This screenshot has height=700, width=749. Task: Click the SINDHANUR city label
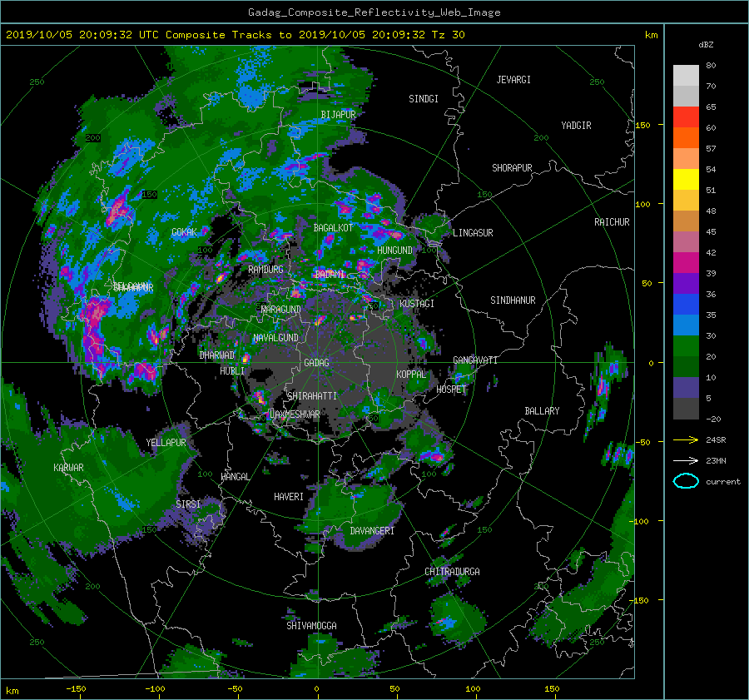point(513,300)
